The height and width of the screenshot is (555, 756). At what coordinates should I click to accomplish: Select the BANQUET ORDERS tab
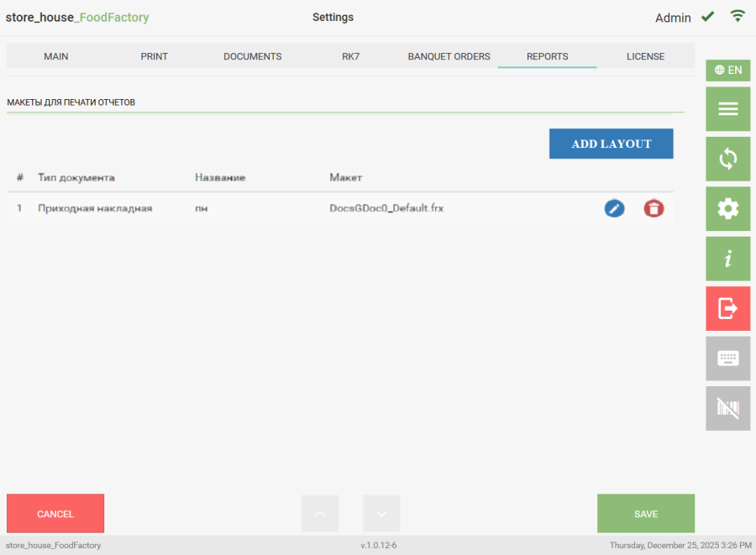449,56
